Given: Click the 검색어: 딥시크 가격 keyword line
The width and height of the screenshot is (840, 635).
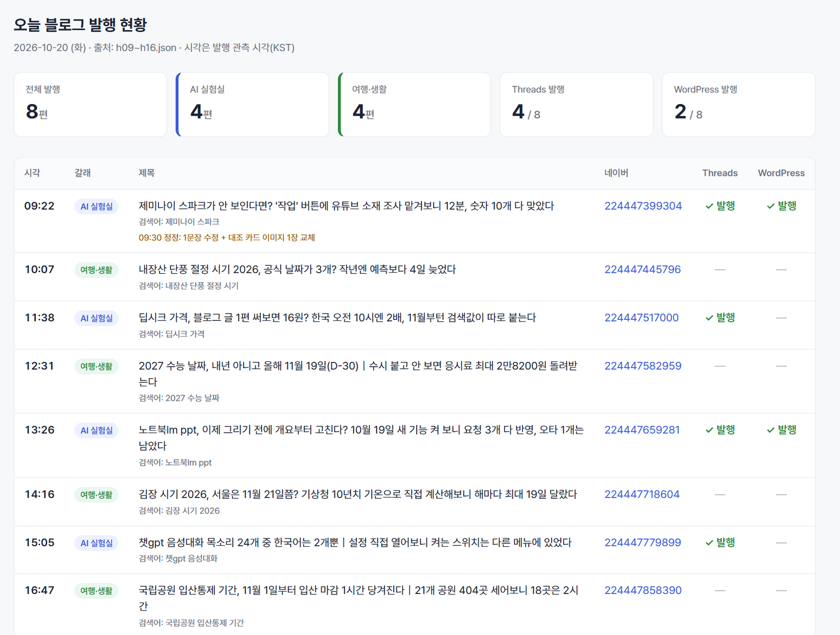Looking at the screenshot, I should point(172,334).
